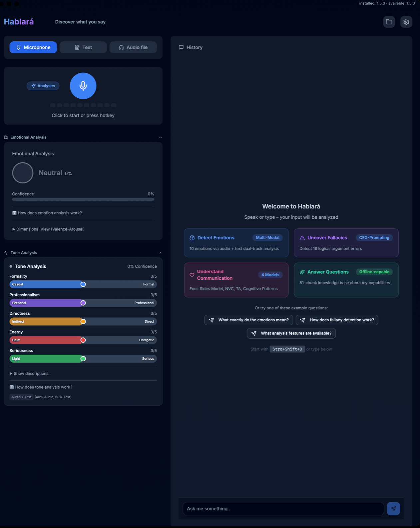Switch to Audio file input tab

click(133, 47)
